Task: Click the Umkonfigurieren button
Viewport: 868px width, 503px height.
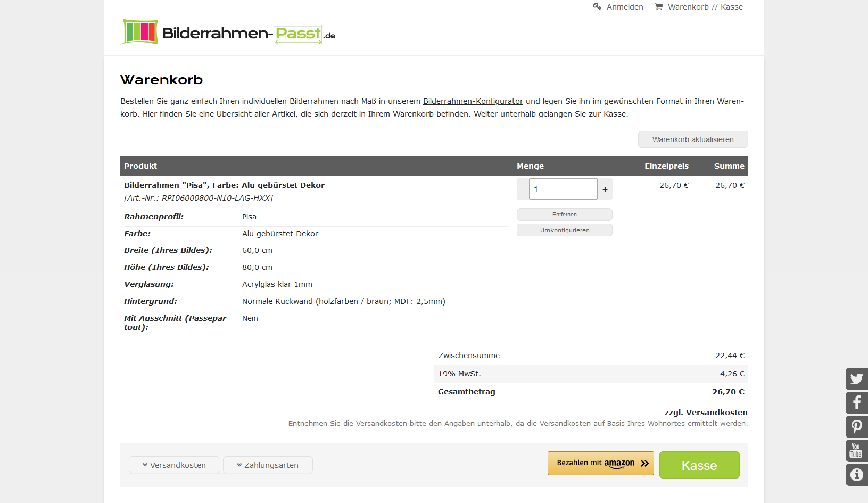Action: pos(564,230)
